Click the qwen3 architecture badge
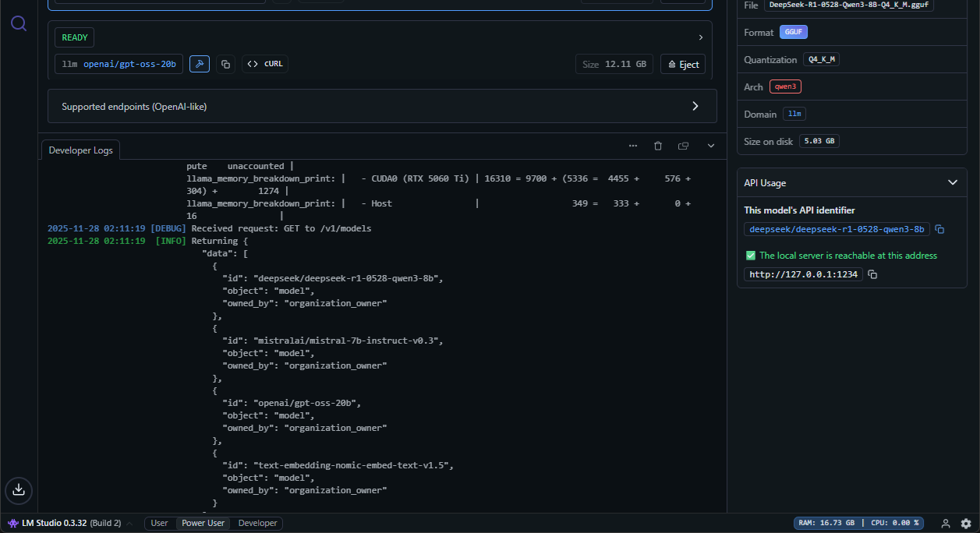The image size is (980, 533). [x=785, y=86]
